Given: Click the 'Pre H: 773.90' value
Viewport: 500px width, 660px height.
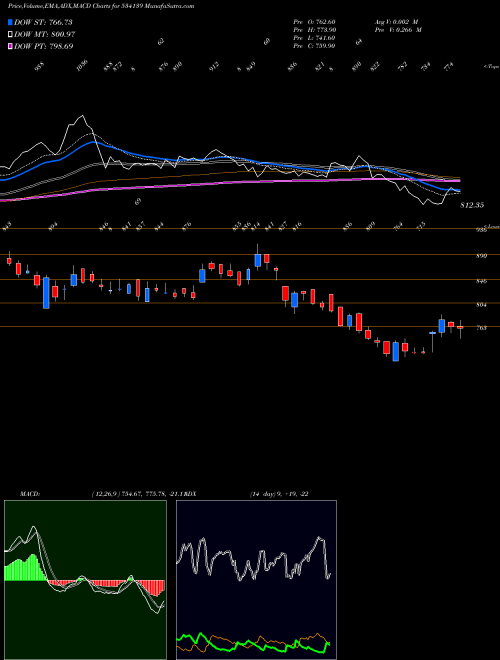Looking at the screenshot, I should click(314, 30).
